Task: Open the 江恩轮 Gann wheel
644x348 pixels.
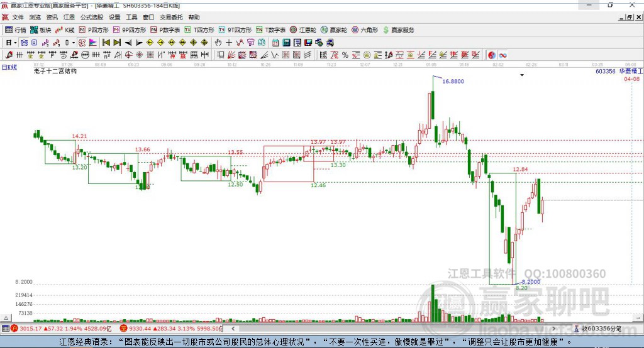Action: coord(303,30)
